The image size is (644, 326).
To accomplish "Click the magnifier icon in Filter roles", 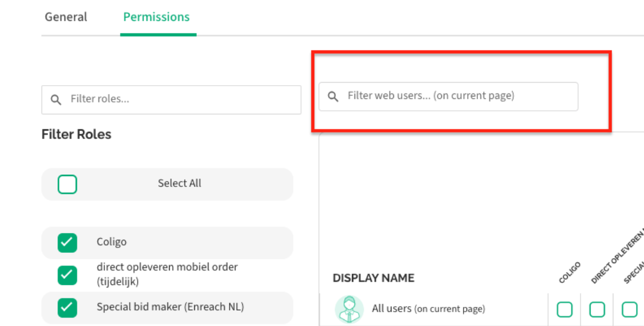I will tap(56, 99).
